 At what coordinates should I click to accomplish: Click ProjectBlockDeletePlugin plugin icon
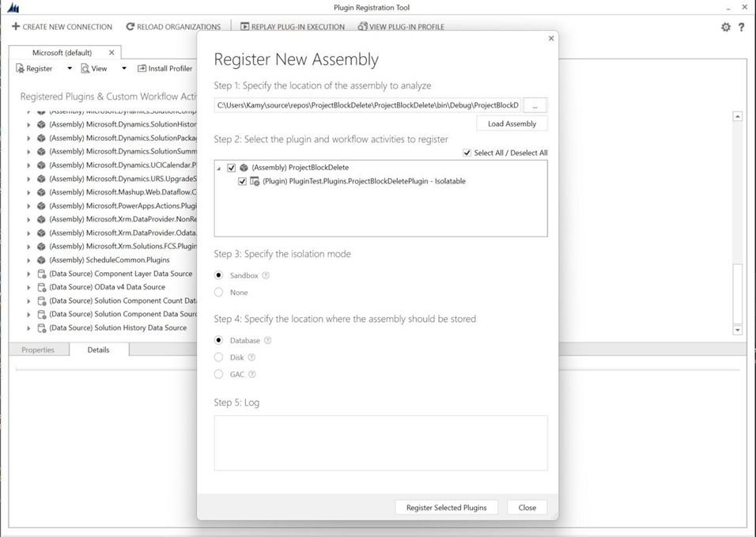255,181
